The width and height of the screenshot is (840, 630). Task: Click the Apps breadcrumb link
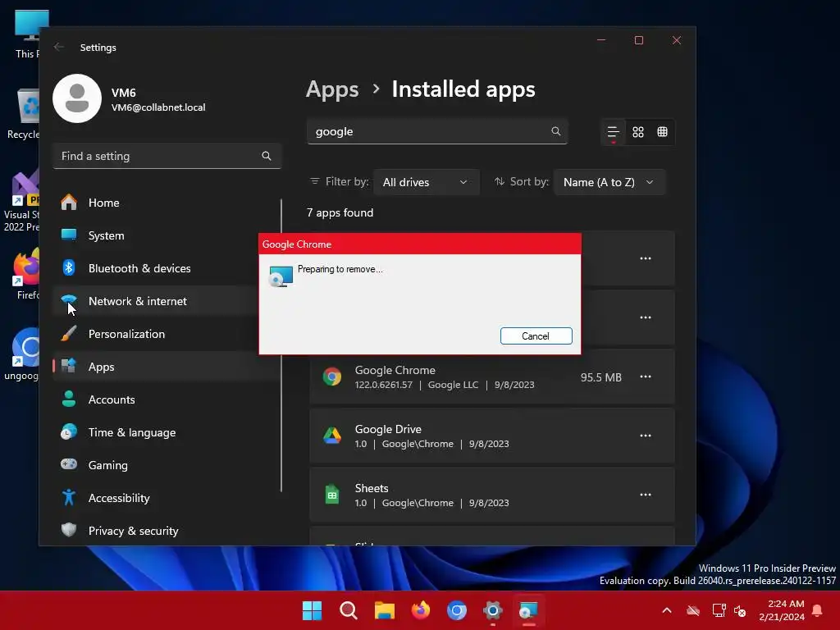(332, 89)
